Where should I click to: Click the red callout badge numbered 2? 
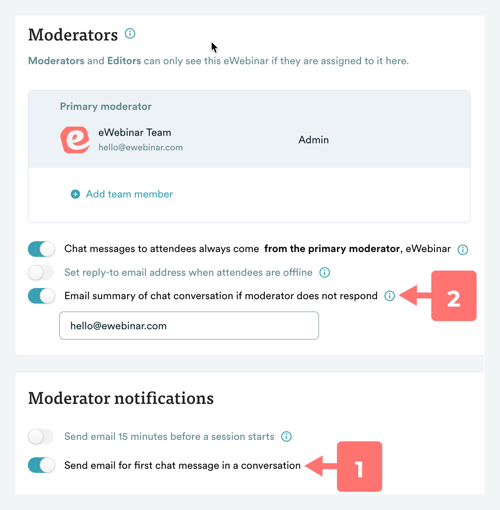click(x=454, y=296)
